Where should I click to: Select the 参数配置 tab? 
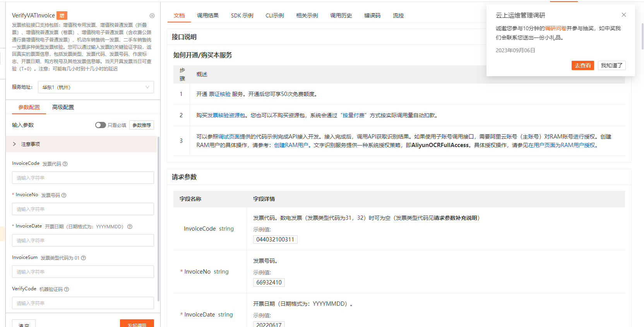click(29, 107)
